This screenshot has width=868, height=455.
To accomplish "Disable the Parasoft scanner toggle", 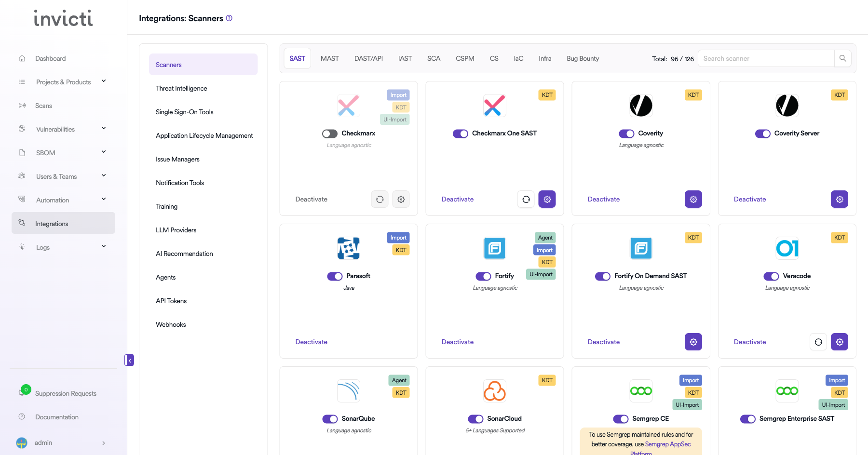I will pyautogui.click(x=335, y=276).
